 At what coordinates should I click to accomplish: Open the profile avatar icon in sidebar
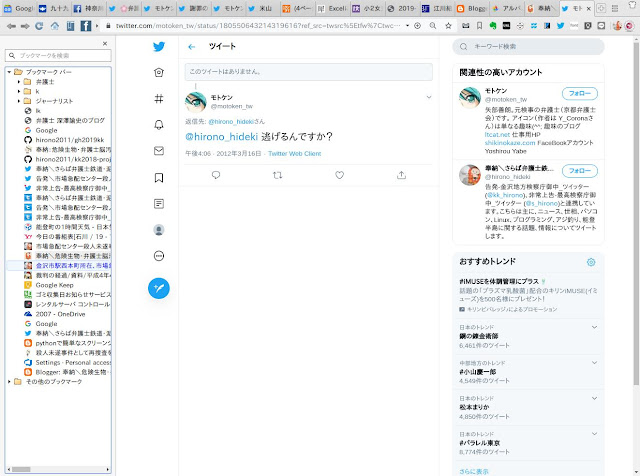[159, 230]
